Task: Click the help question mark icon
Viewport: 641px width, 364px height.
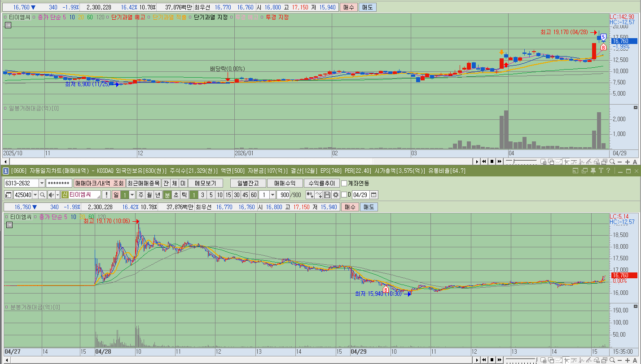Action: pos(608,171)
